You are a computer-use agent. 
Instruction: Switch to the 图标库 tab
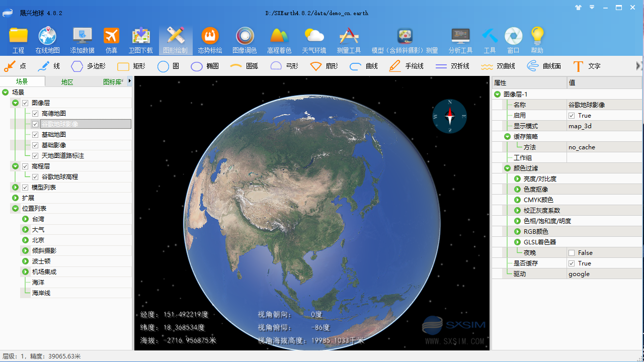tap(112, 81)
